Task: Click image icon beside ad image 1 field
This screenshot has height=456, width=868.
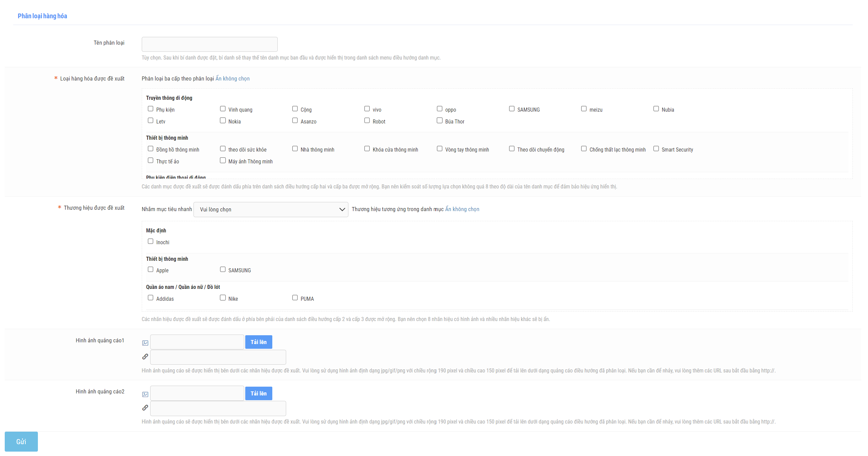Action: point(145,343)
